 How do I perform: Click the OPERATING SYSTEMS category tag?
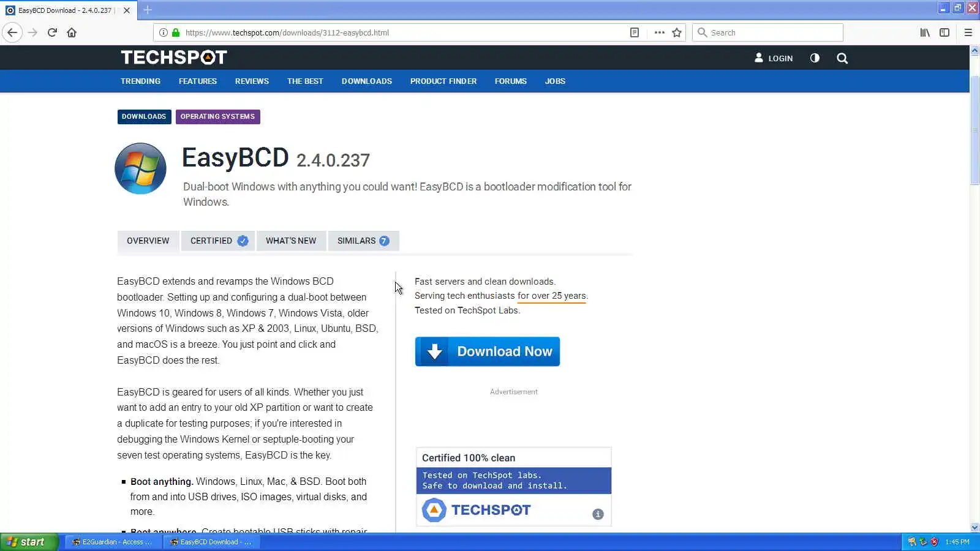pos(217,116)
